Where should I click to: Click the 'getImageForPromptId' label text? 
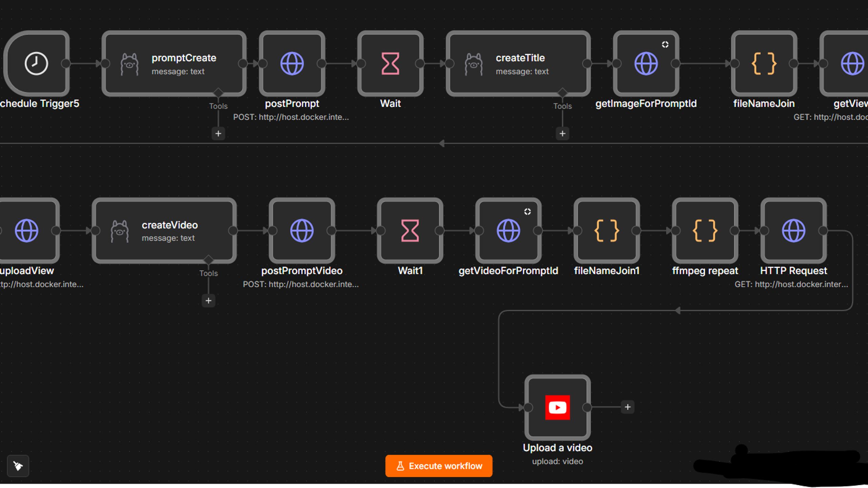[646, 103]
